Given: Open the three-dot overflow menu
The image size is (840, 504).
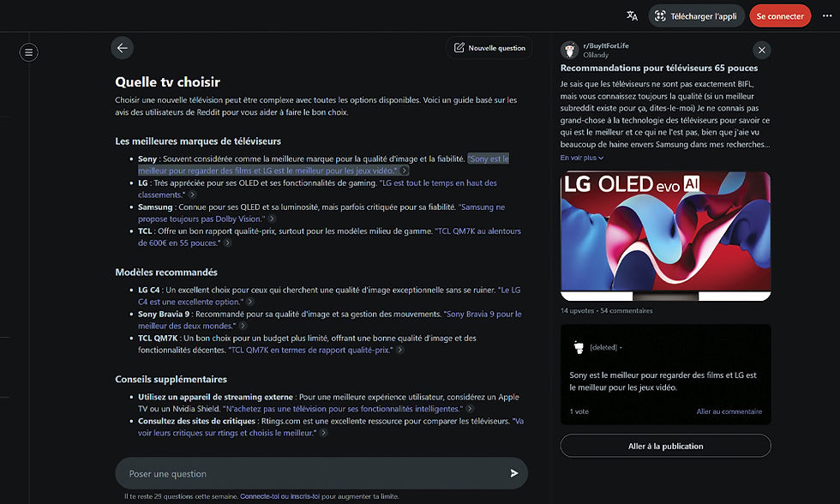Looking at the screenshot, I should [x=826, y=15].
